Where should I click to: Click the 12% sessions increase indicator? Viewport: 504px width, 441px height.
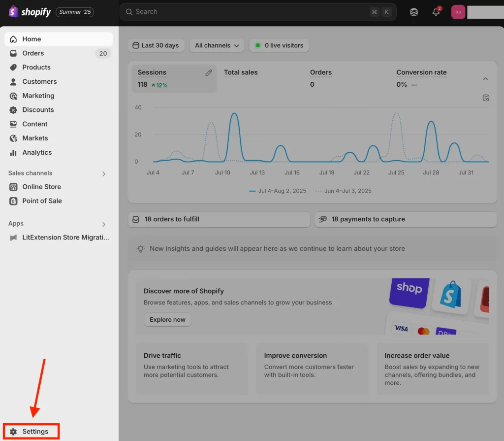click(x=159, y=85)
